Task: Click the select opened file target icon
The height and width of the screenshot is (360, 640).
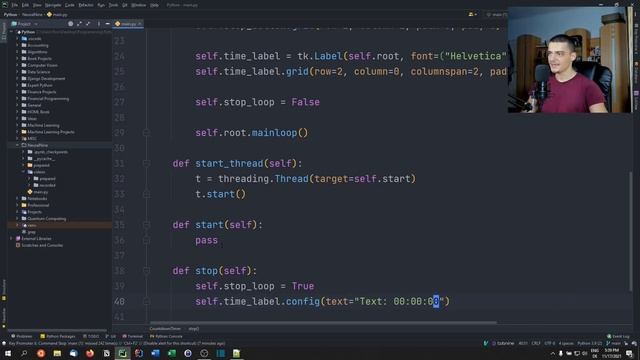Action: 71,24
